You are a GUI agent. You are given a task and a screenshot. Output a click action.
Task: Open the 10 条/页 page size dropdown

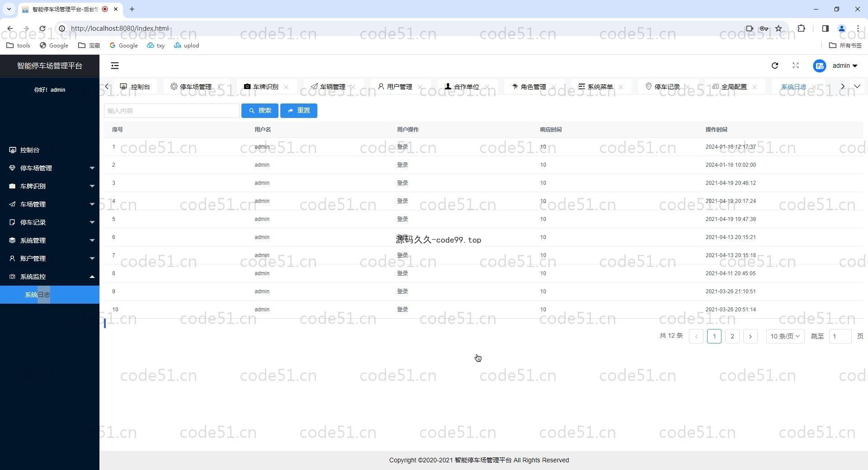(785, 336)
